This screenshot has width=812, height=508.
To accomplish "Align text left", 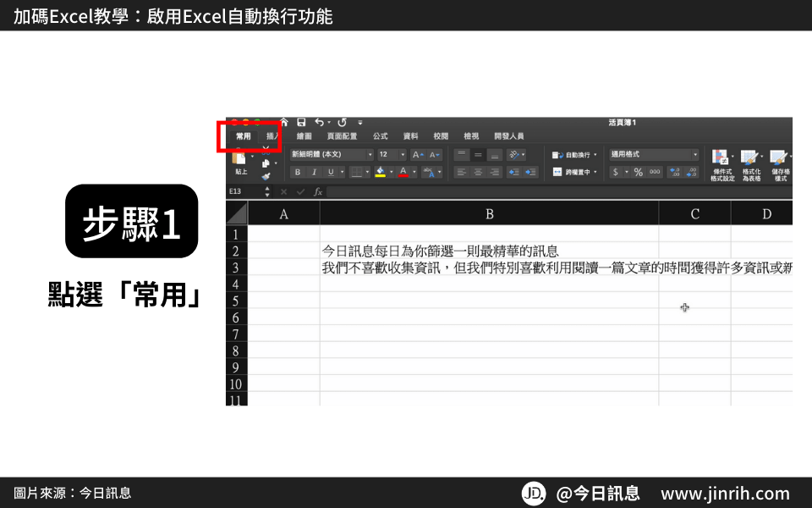I will click(x=462, y=172).
